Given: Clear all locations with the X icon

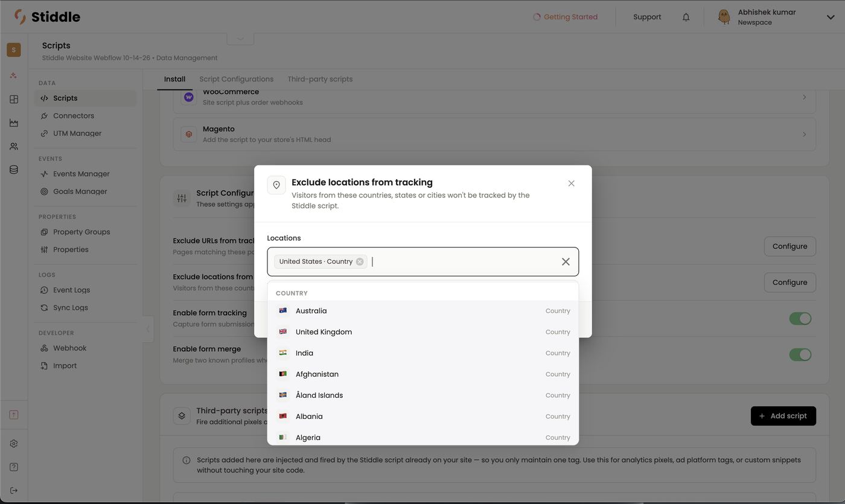Looking at the screenshot, I should pos(566,261).
